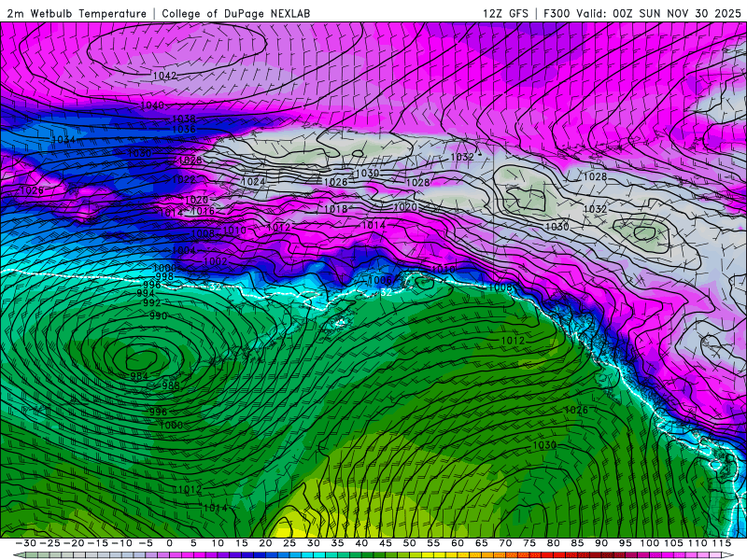
Task: Click the 1042 isobar label
Action: click(165, 76)
